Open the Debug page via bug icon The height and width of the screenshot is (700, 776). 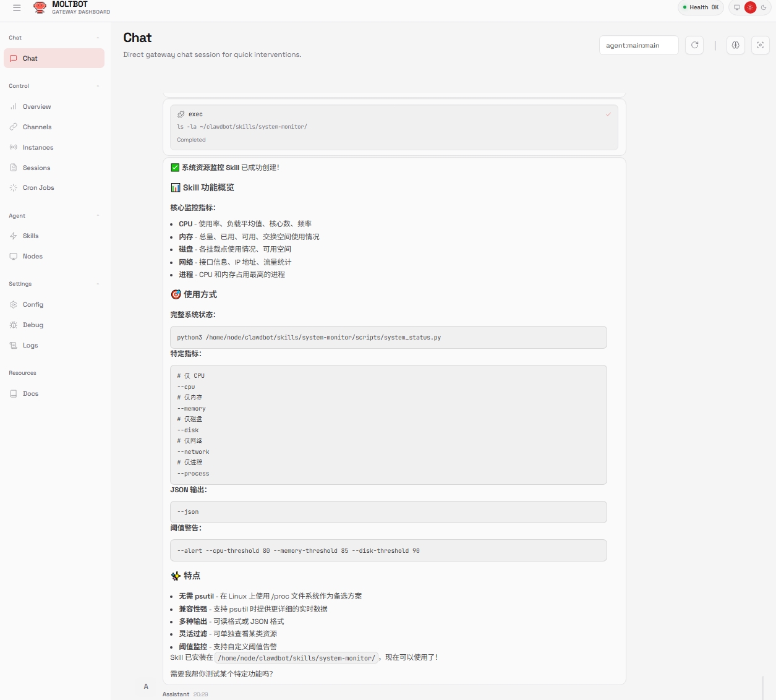point(14,325)
